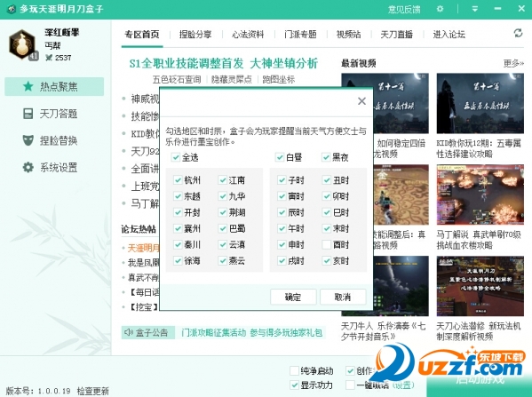
Task: Uncheck the 江南 region checkbox
Action: pyautogui.click(x=223, y=179)
